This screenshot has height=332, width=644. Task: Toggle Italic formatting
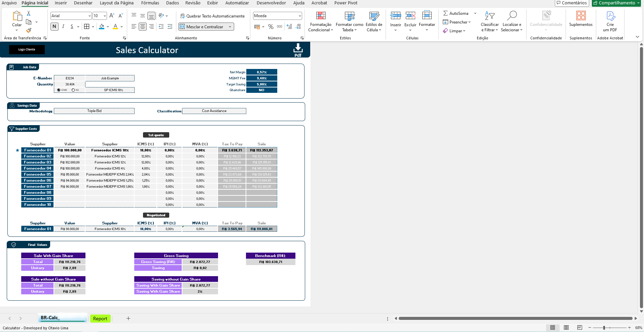[63, 27]
